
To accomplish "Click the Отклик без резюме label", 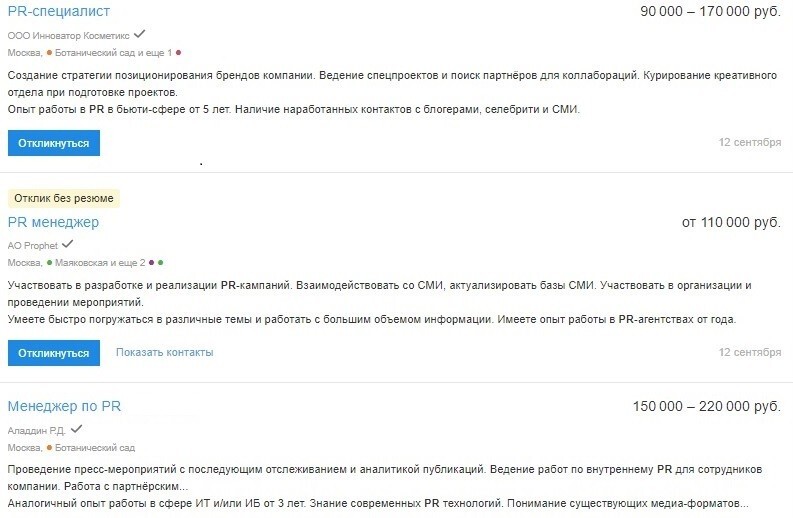I will (64, 198).
